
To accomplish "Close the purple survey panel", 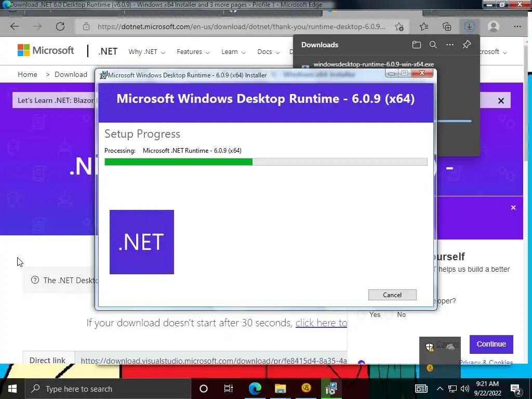I will (x=513, y=208).
